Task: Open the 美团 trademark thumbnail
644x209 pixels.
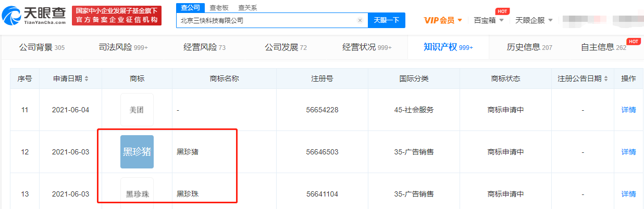Action: [x=137, y=110]
